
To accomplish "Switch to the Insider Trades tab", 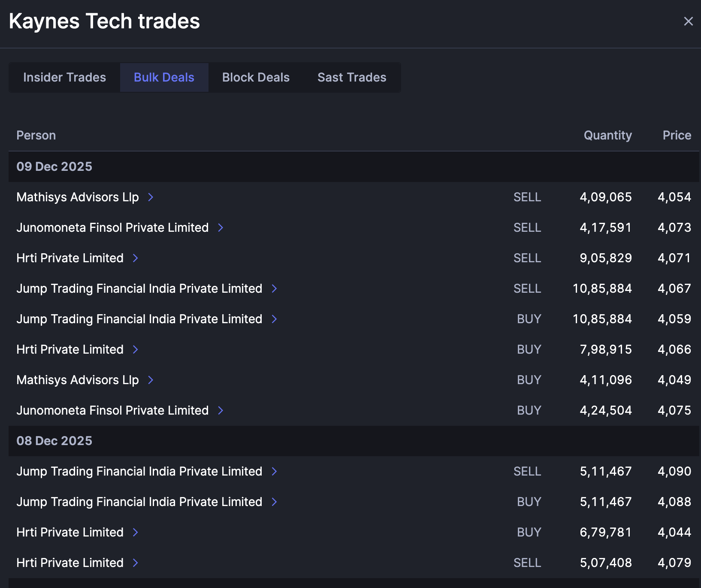I will pyautogui.click(x=64, y=77).
